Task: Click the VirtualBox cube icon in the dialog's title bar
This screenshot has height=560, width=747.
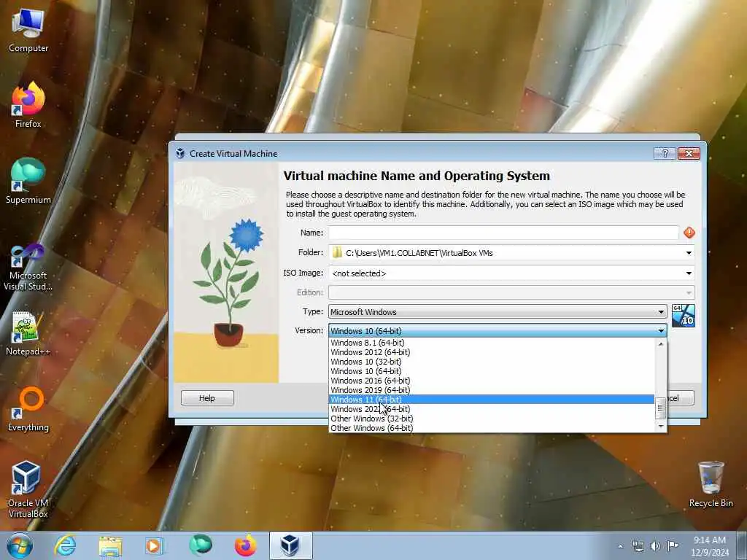Action: 180,153
